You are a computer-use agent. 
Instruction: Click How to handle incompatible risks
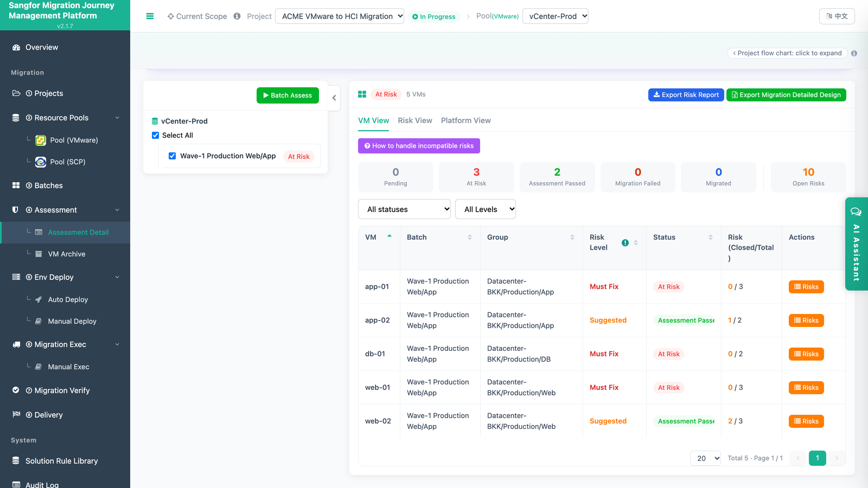tap(419, 146)
